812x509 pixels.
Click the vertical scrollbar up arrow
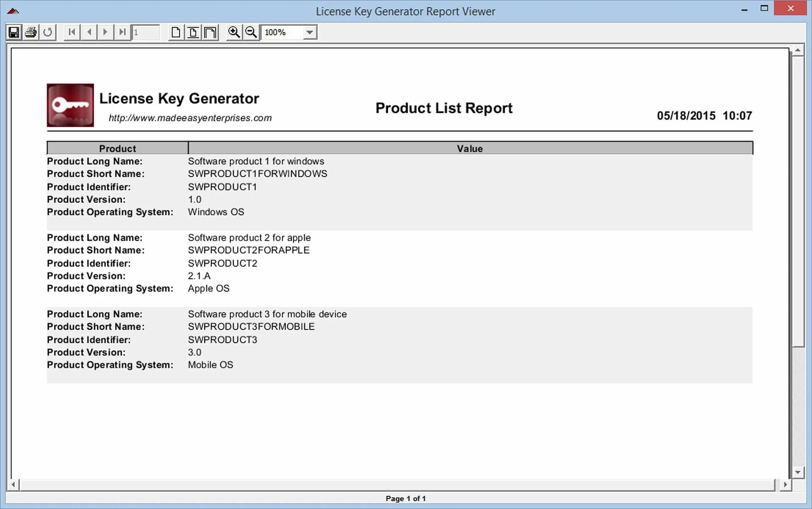(798, 50)
